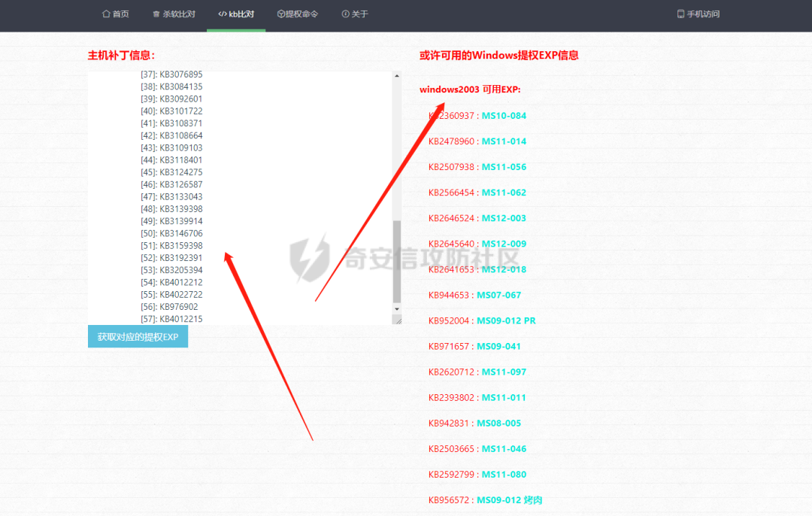Click the textarea resize grip corner
The height and width of the screenshot is (516, 812).
point(398,320)
